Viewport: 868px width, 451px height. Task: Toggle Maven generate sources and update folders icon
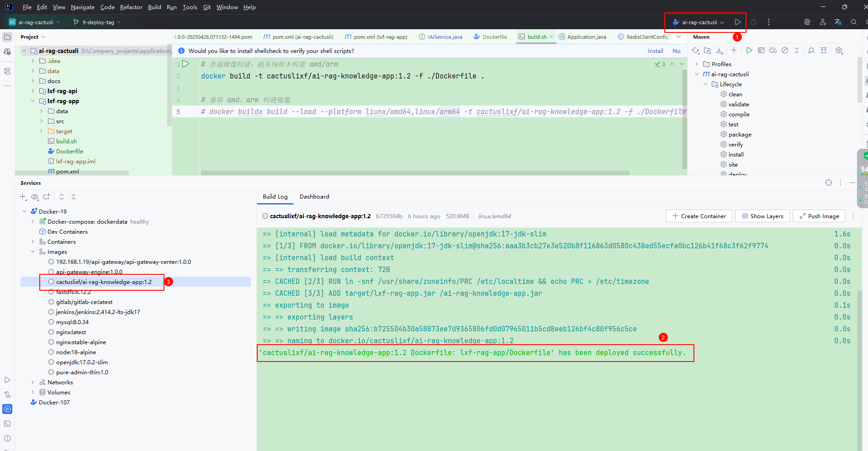708,51
